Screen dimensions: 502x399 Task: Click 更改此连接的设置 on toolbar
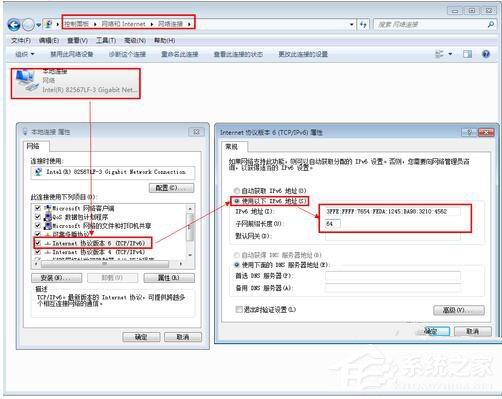click(x=303, y=54)
